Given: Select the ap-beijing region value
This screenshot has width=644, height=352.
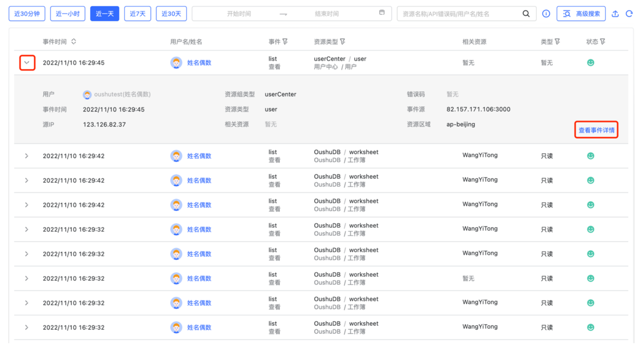Looking at the screenshot, I should [461, 124].
